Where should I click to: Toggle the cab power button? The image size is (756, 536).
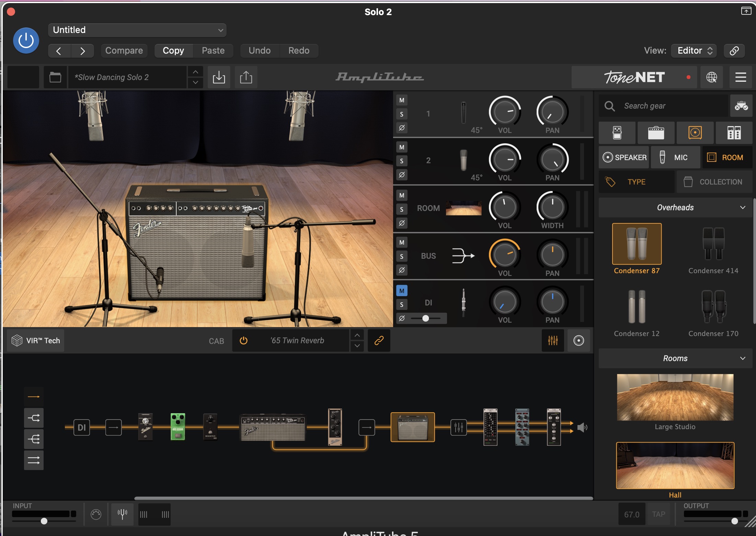click(243, 340)
